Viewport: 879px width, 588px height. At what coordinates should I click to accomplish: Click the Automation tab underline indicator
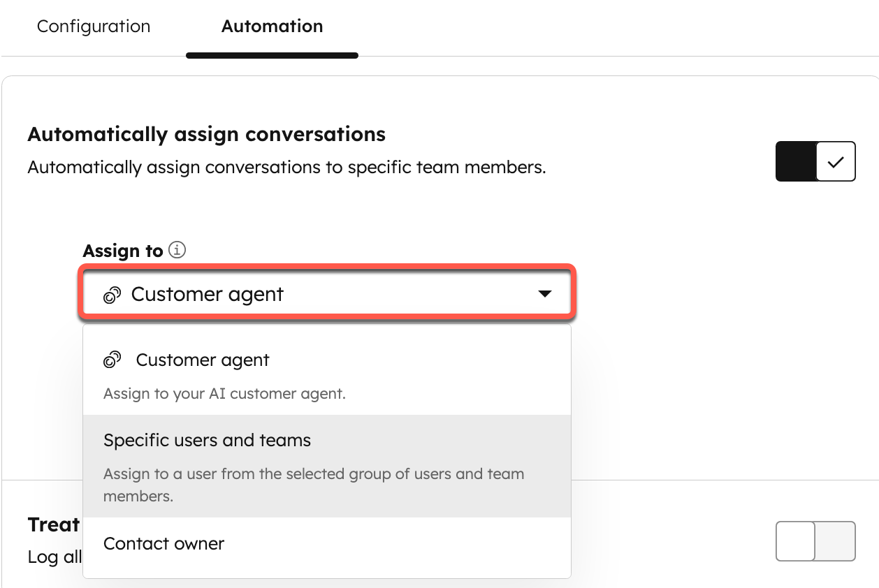pyautogui.click(x=272, y=53)
